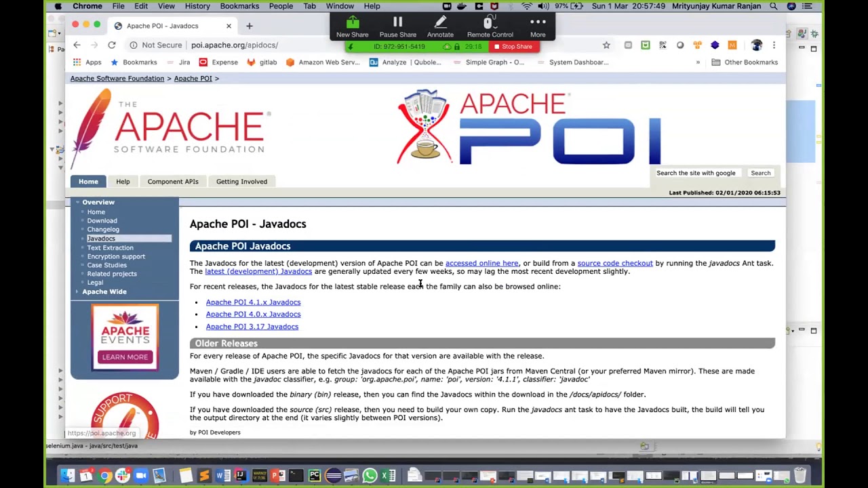Screen dimensions: 868x488
Task: Expand the Apache Wide sidebar section
Action: (x=104, y=291)
